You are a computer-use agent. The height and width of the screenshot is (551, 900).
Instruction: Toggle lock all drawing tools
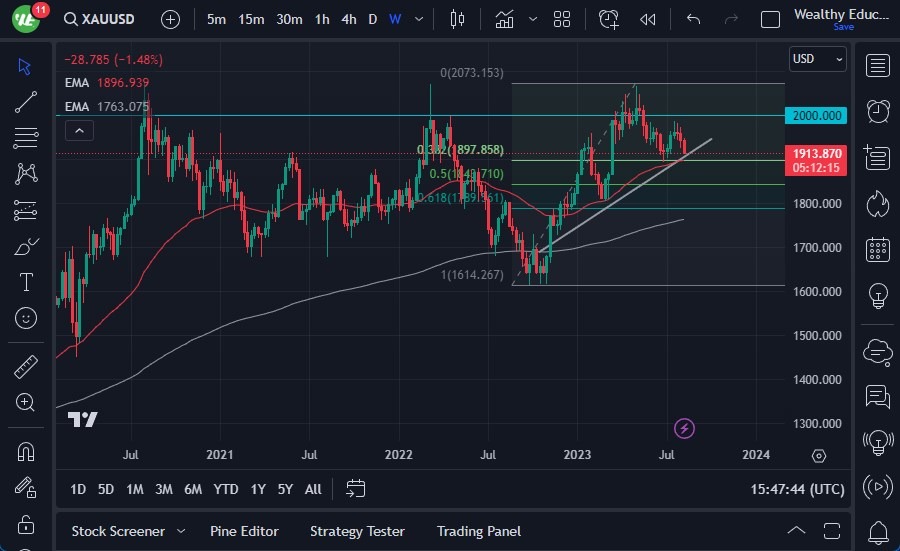click(x=26, y=523)
